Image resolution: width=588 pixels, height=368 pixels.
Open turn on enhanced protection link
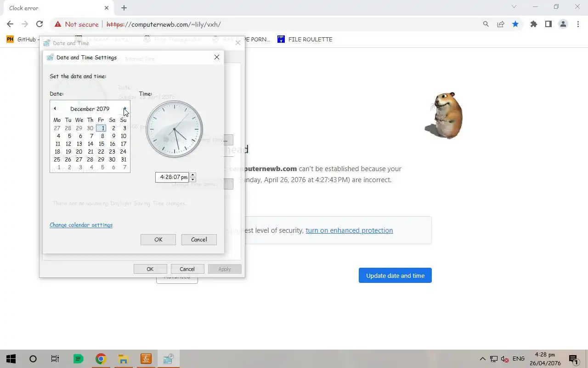tap(349, 230)
